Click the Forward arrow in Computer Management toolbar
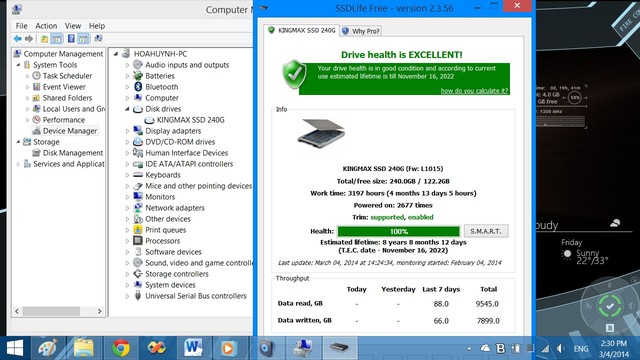Image resolution: width=640 pixels, height=360 pixels. pos(29,39)
